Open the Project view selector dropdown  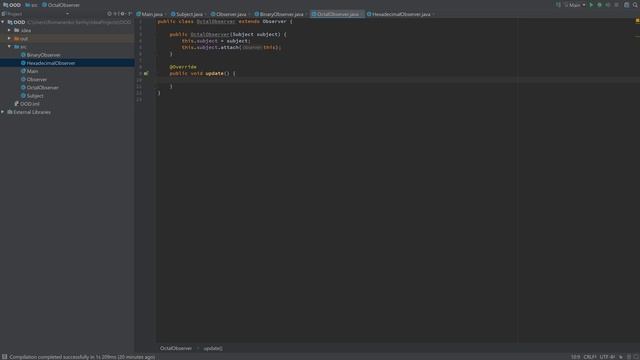click(67, 13)
